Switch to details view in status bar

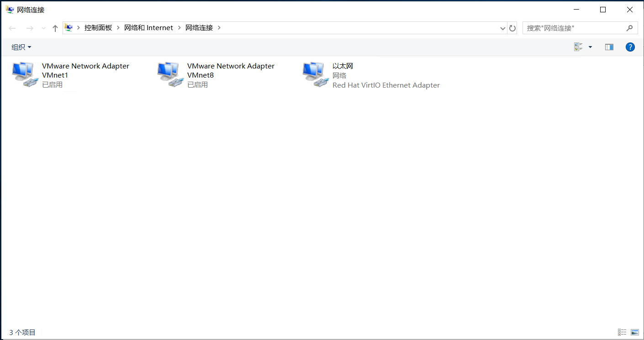[x=622, y=332]
